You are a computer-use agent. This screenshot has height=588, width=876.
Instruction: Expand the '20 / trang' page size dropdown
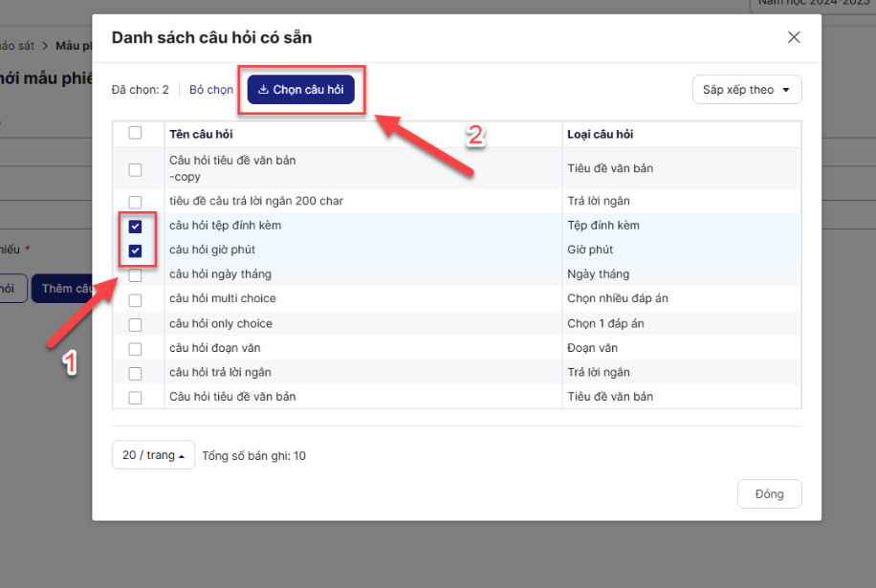pos(153,455)
